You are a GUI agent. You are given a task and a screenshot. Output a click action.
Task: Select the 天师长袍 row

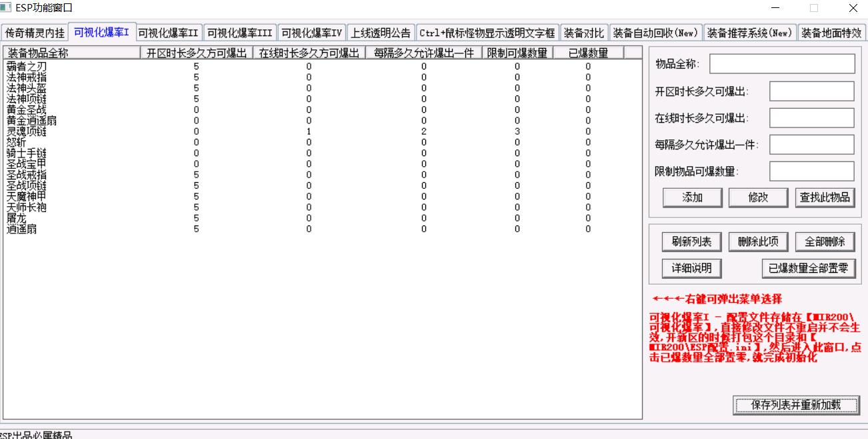(323, 207)
